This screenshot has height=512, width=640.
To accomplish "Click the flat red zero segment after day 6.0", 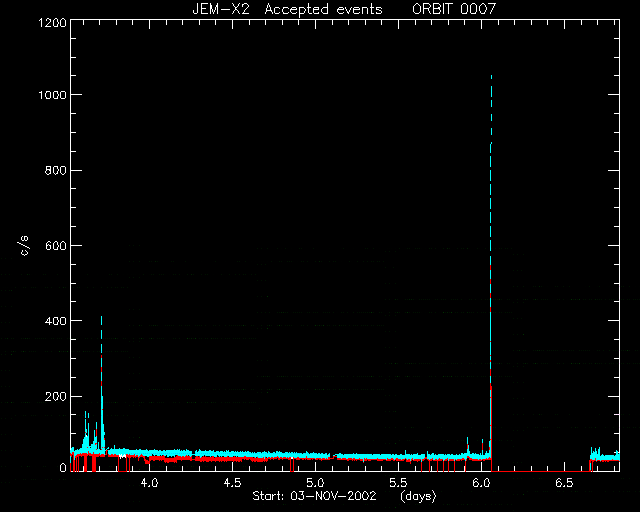I will point(540,471).
